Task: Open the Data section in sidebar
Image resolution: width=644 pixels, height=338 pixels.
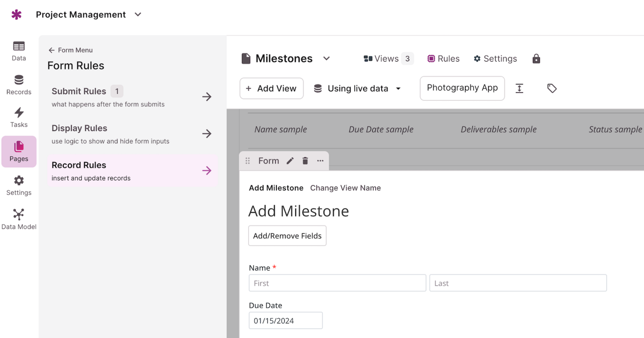Action: 19,51
